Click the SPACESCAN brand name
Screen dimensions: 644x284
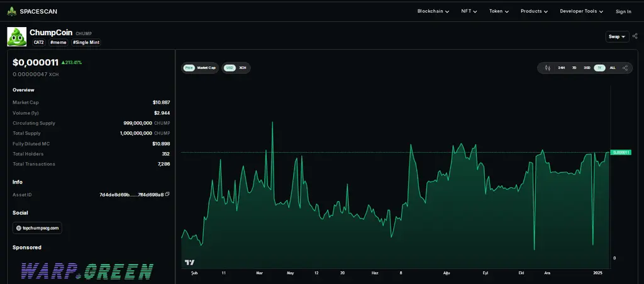38,11
